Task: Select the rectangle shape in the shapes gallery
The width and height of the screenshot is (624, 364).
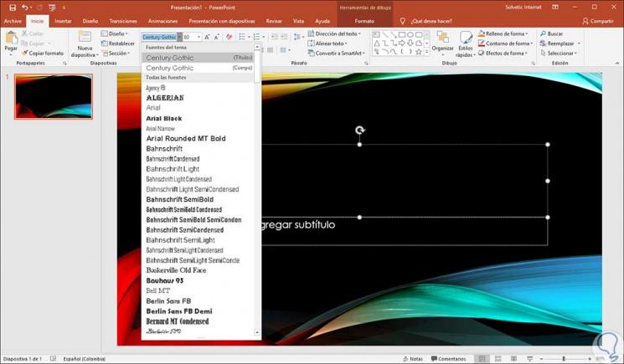Action: (x=402, y=35)
